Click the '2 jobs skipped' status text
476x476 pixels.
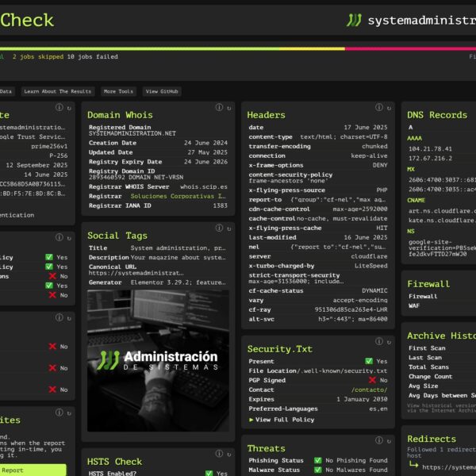(38, 57)
